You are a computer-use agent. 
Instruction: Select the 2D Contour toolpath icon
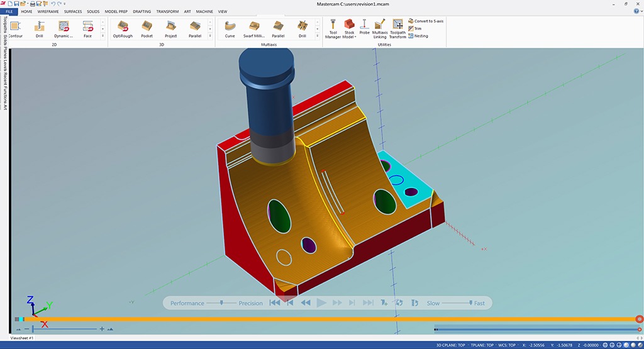tap(15, 28)
